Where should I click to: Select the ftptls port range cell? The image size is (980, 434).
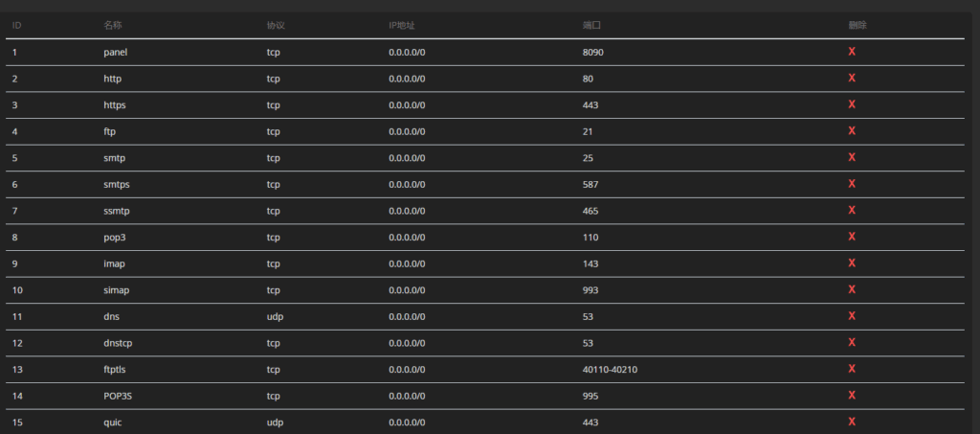pyautogui.click(x=610, y=369)
